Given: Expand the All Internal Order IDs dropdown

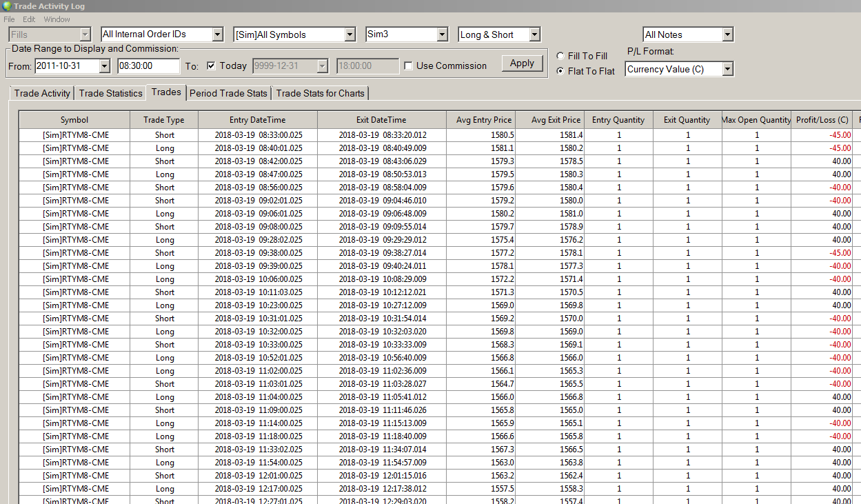Looking at the screenshot, I should tap(217, 34).
